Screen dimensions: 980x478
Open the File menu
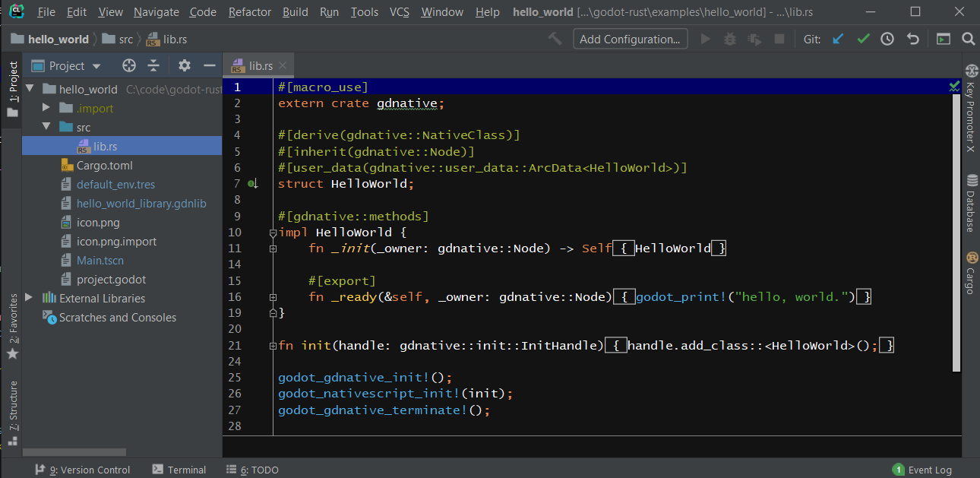46,12
